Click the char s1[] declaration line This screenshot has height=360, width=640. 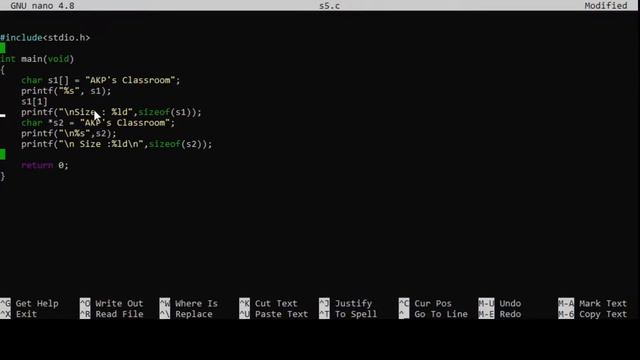coord(101,80)
